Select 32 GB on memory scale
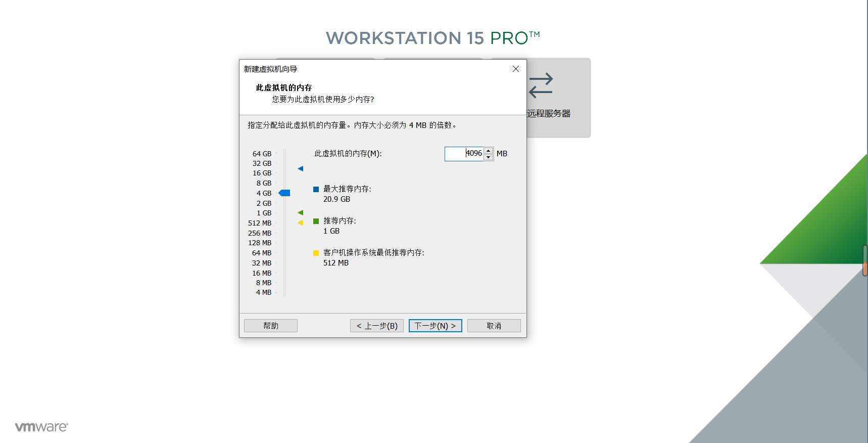This screenshot has width=868, height=443. 262,163
